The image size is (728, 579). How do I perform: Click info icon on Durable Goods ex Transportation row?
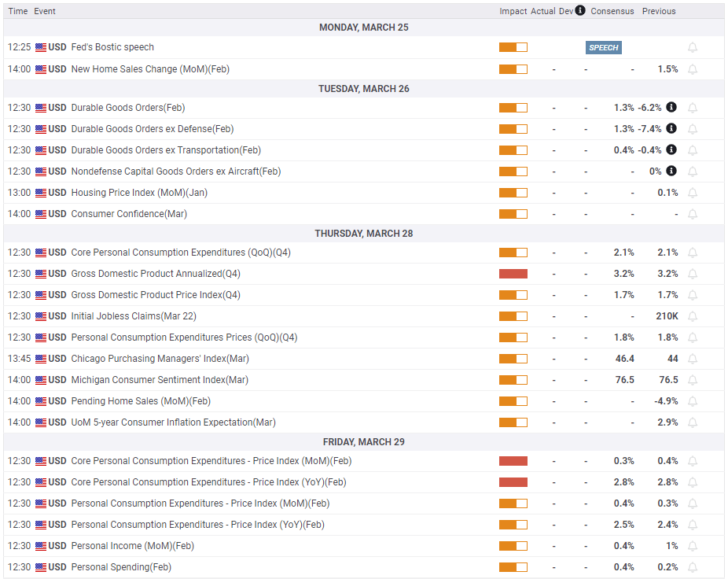point(671,150)
